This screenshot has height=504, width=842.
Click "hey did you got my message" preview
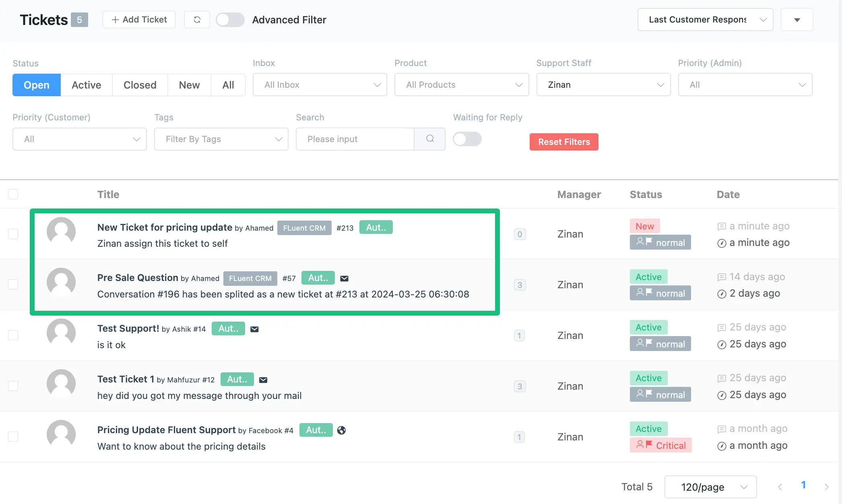point(200,396)
